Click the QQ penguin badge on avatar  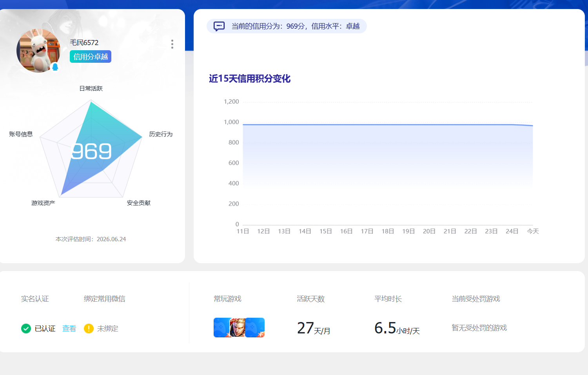pos(55,67)
